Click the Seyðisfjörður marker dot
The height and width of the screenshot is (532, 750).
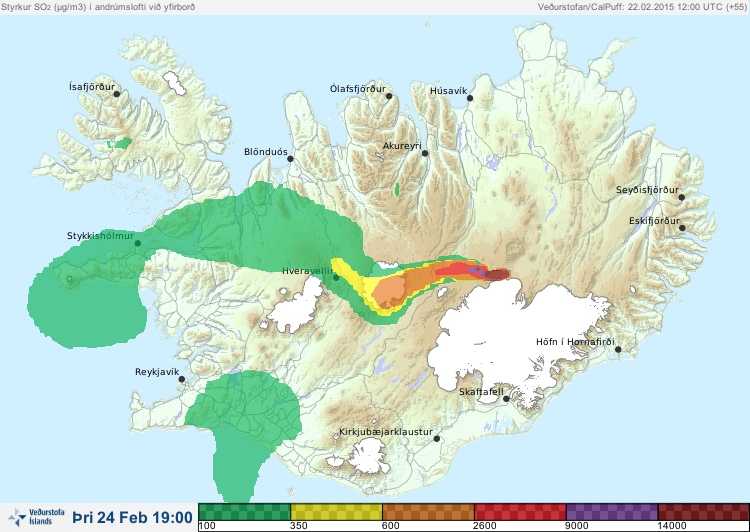[x=682, y=197]
